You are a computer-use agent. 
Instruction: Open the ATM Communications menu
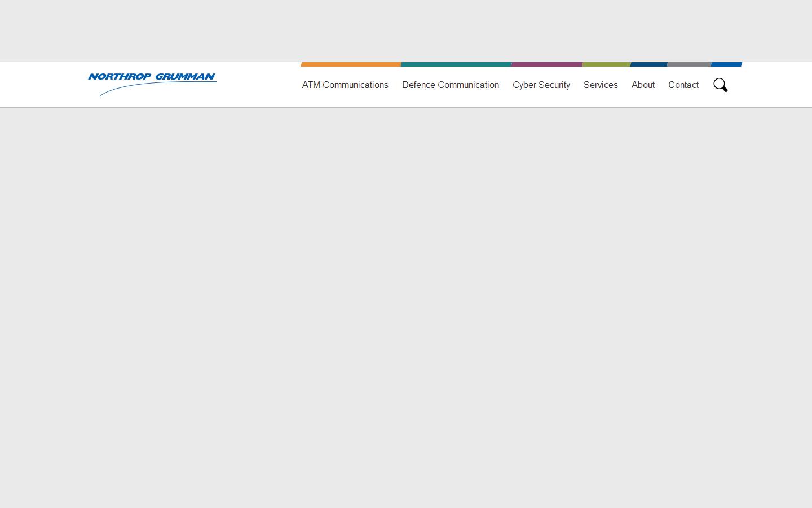345,85
